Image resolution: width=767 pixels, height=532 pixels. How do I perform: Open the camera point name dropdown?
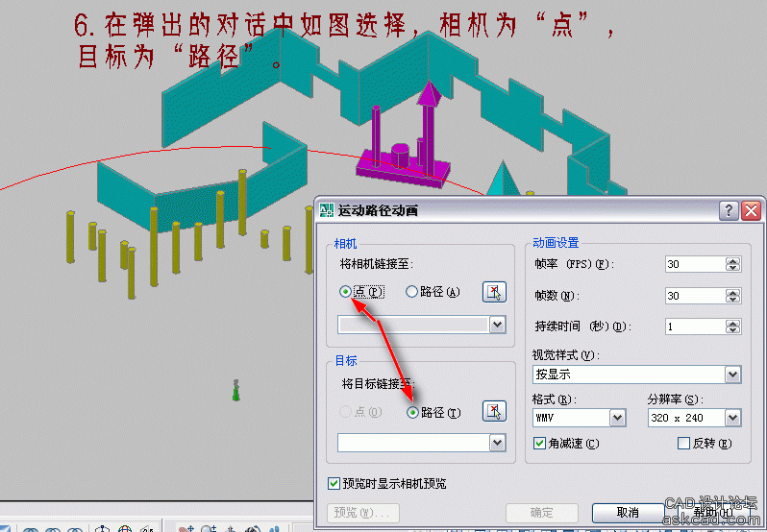click(x=498, y=325)
